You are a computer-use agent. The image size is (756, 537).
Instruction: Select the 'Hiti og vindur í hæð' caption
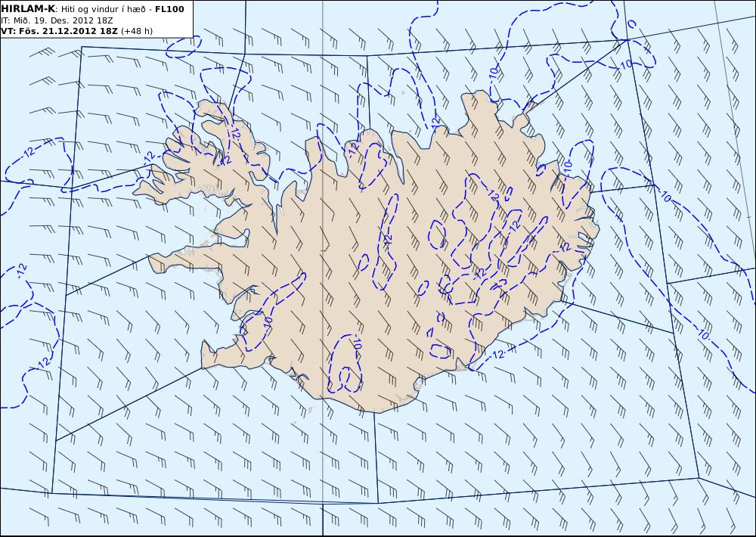[x=105, y=9]
